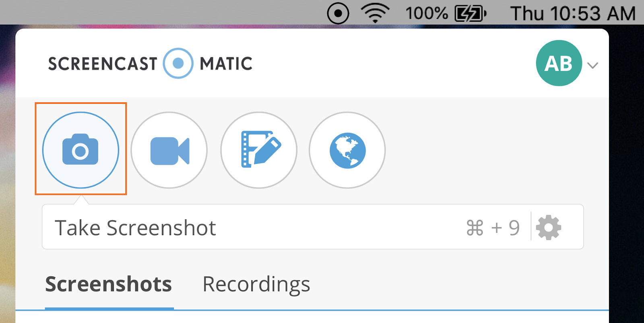
Task: Click the Thu 10:53 AM clock
Action: pyautogui.click(x=573, y=13)
